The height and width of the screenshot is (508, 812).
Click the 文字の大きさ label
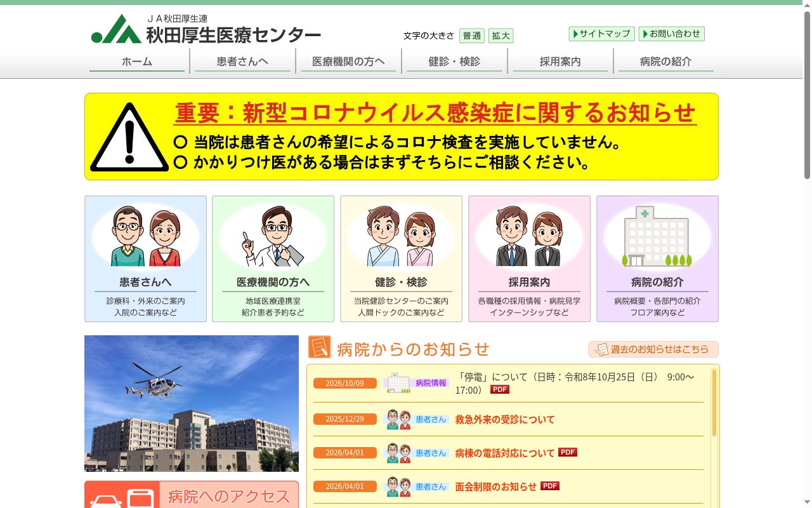tap(429, 36)
